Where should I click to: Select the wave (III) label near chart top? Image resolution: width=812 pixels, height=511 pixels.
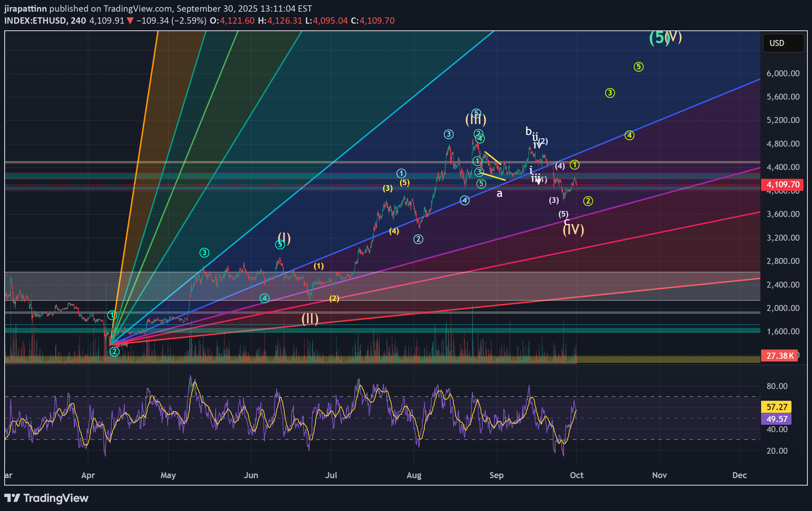point(476,120)
